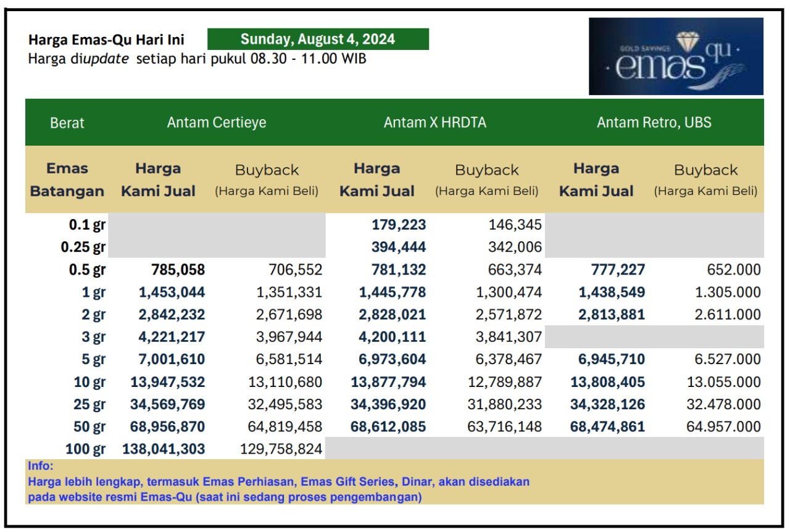Viewport: 790px width, 532px height.
Task: Select Certieye 5 gr price 7,001,610
Action: point(172,359)
